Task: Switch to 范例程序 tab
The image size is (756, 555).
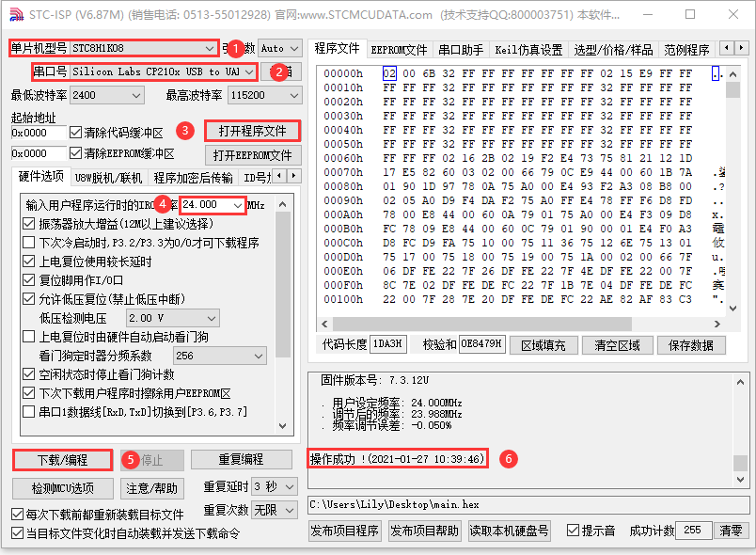Action: tap(686, 50)
